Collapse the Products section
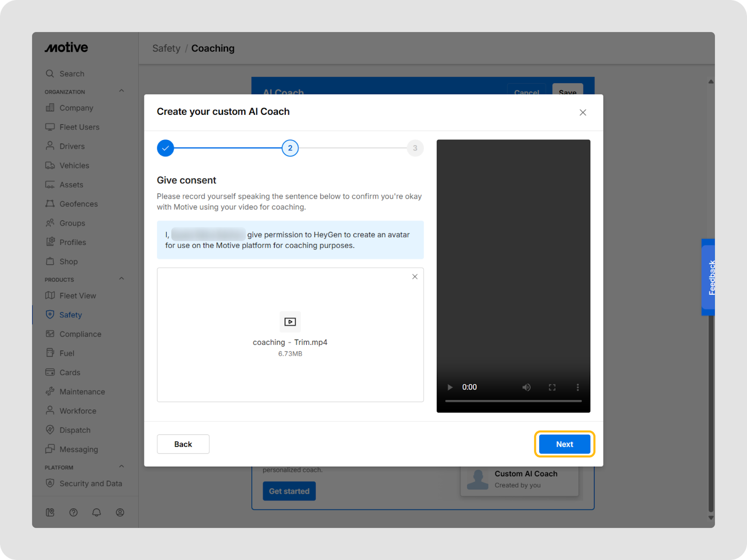 (x=121, y=279)
